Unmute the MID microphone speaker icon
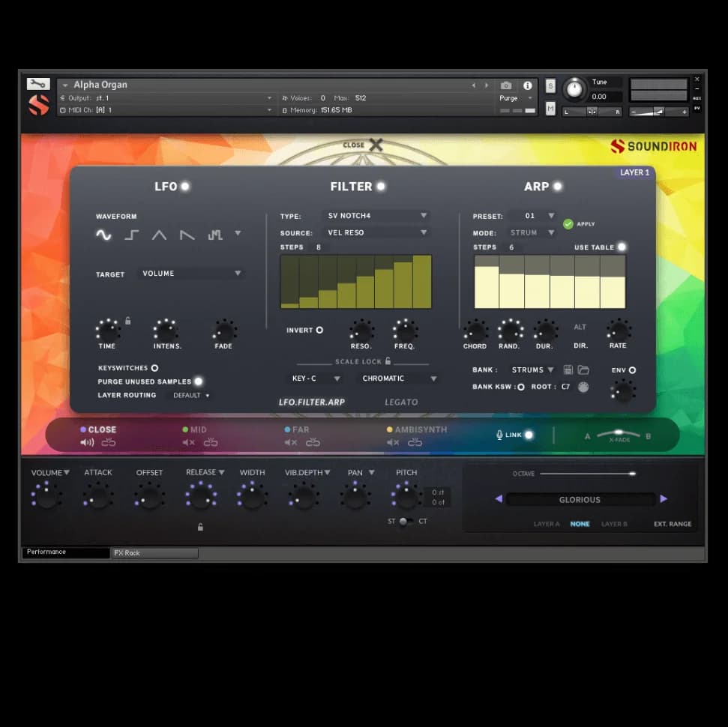 pyautogui.click(x=188, y=443)
